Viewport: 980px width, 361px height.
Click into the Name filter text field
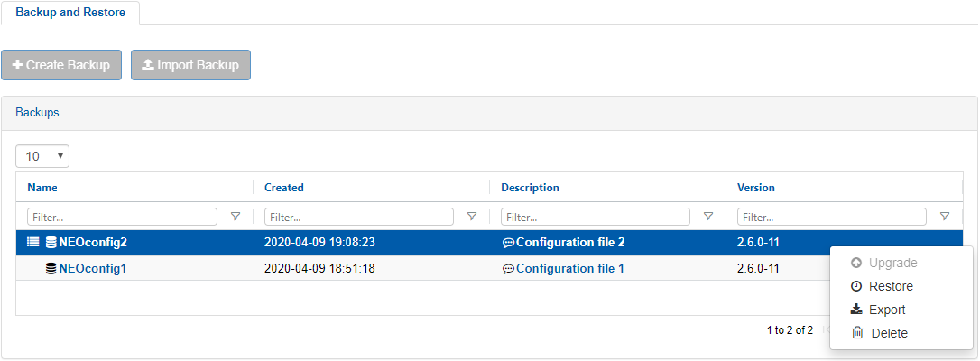(122, 217)
